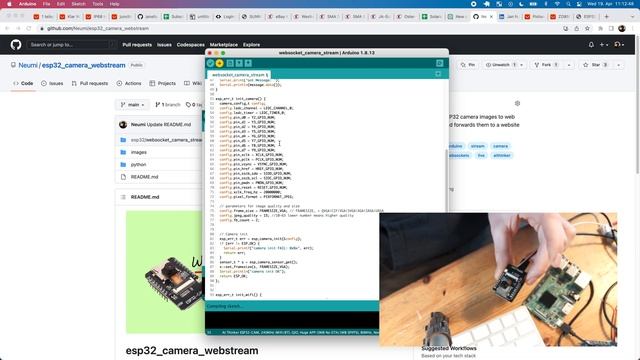Image resolution: width=640 pixels, height=360 pixels.
Task: Click the Chrome reload page button
Action: pos(29,28)
